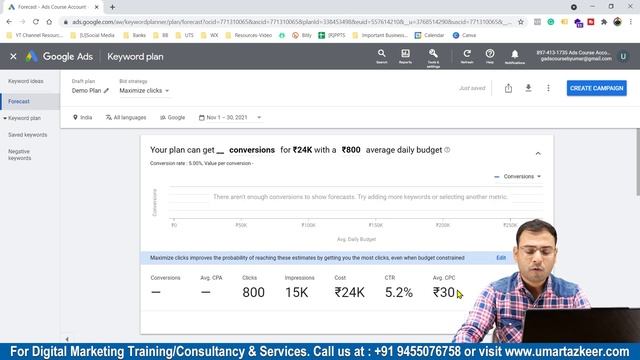Open the three-dot more options menu
The height and width of the screenshot is (360, 640).
coord(548,88)
